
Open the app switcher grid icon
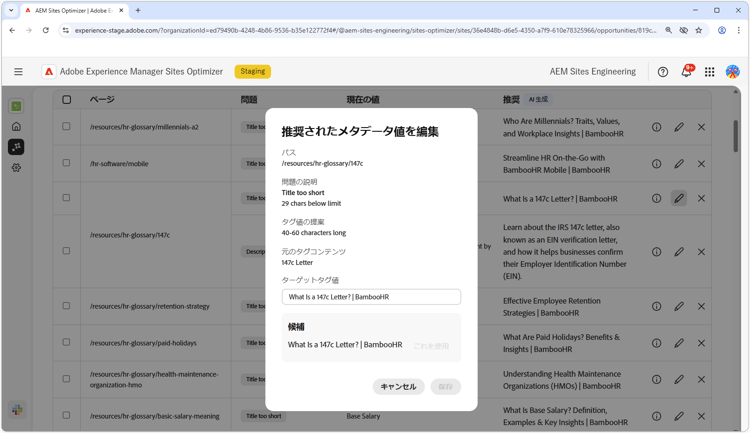pyautogui.click(x=709, y=72)
